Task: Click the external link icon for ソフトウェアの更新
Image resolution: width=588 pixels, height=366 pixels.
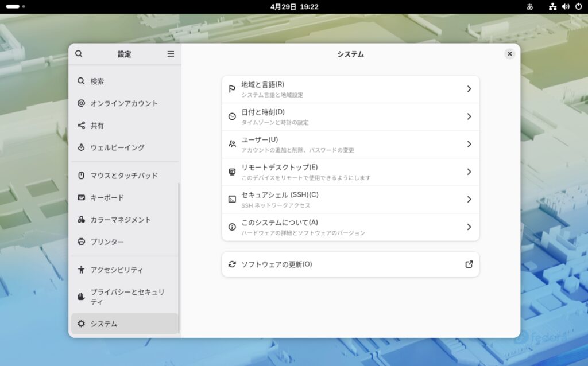Action: pyautogui.click(x=469, y=264)
